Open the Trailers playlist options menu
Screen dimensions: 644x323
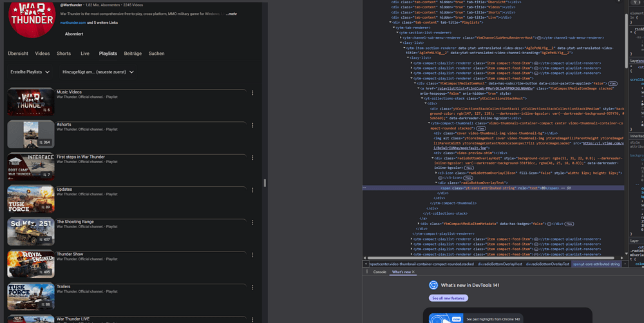pyautogui.click(x=252, y=288)
